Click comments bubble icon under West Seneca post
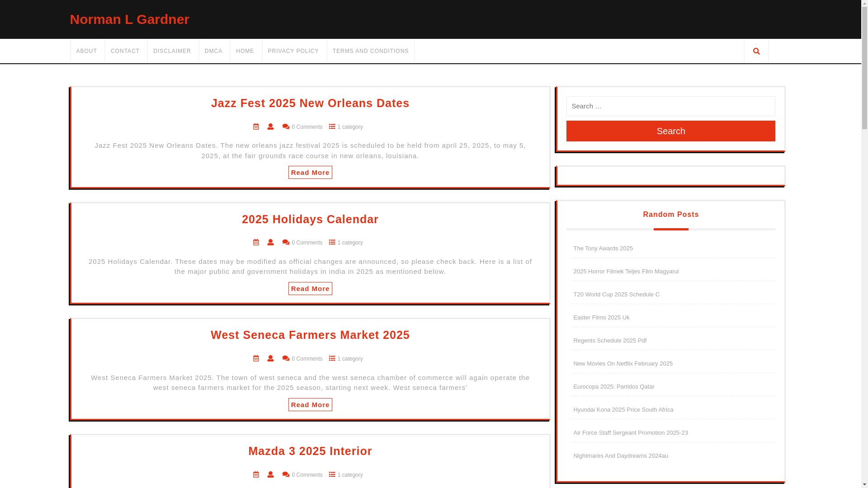This screenshot has width=868, height=488. coord(286,359)
